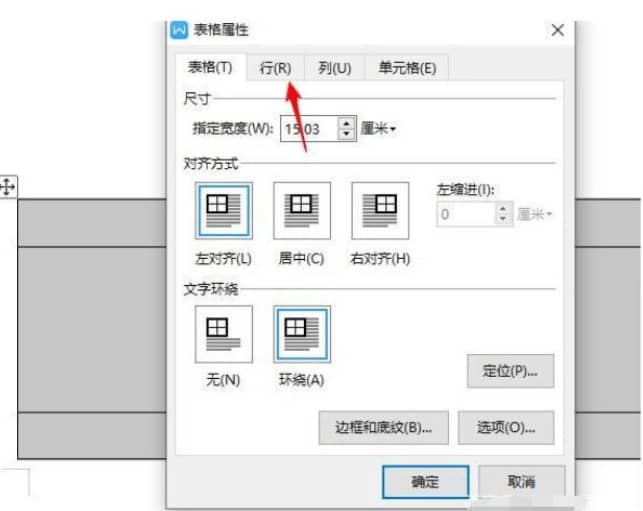
Task: Click the WPS logo in title bar
Action: pyautogui.click(x=179, y=30)
